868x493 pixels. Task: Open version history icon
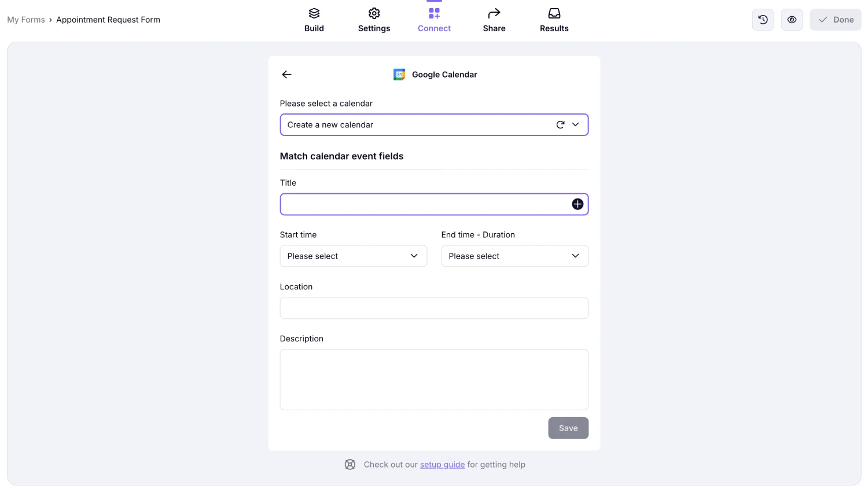[x=763, y=19]
